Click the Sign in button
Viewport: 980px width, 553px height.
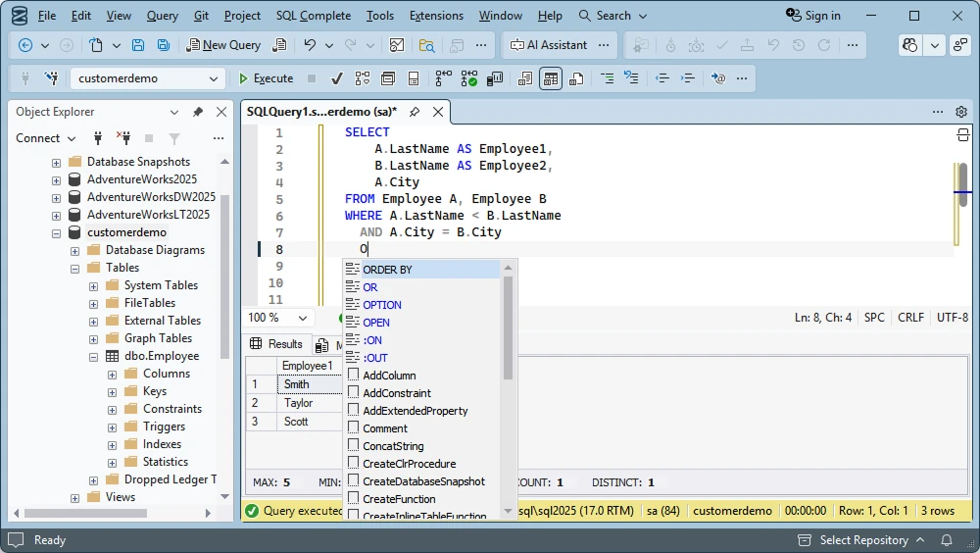pos(813,16)
